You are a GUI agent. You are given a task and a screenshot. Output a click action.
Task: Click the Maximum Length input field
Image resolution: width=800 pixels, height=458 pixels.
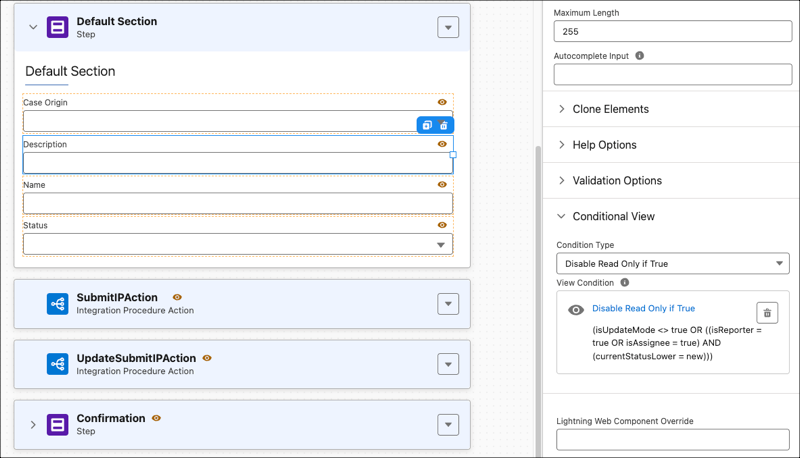[672, 32]
